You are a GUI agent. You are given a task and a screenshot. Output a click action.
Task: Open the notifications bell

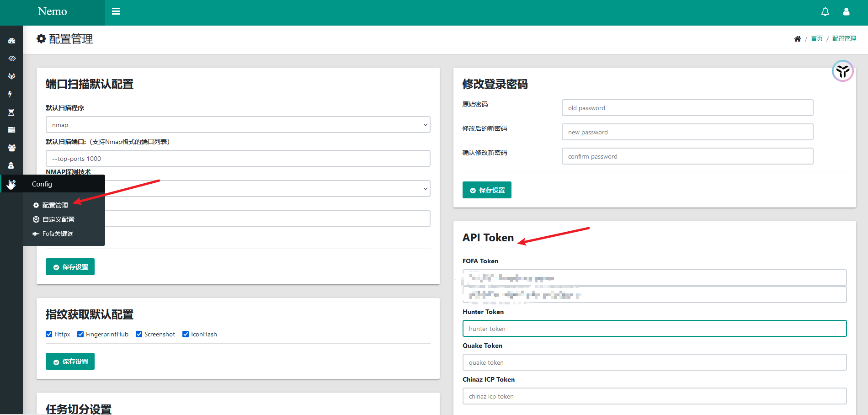pyautogui.click(x=825, y=12)
